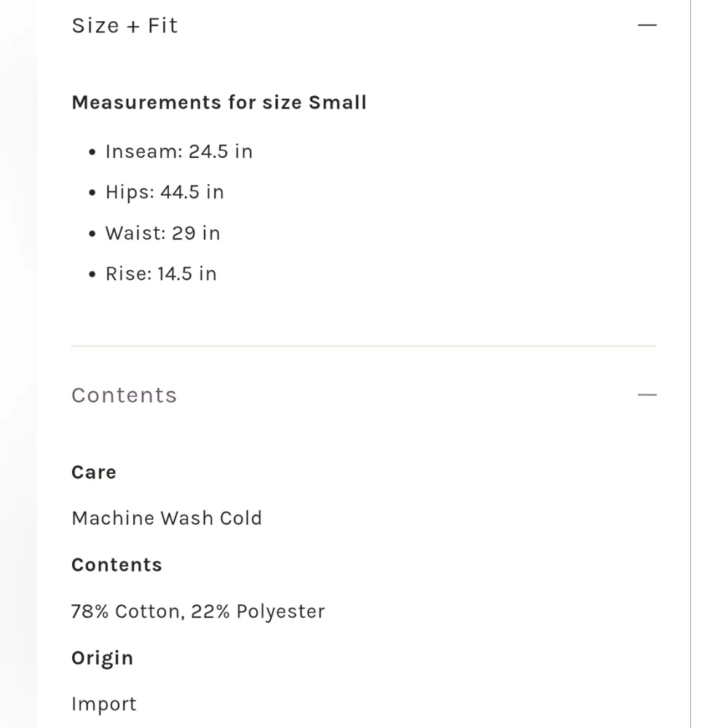Click the Waist: 29 in measurement

click(x=162, y=233)
